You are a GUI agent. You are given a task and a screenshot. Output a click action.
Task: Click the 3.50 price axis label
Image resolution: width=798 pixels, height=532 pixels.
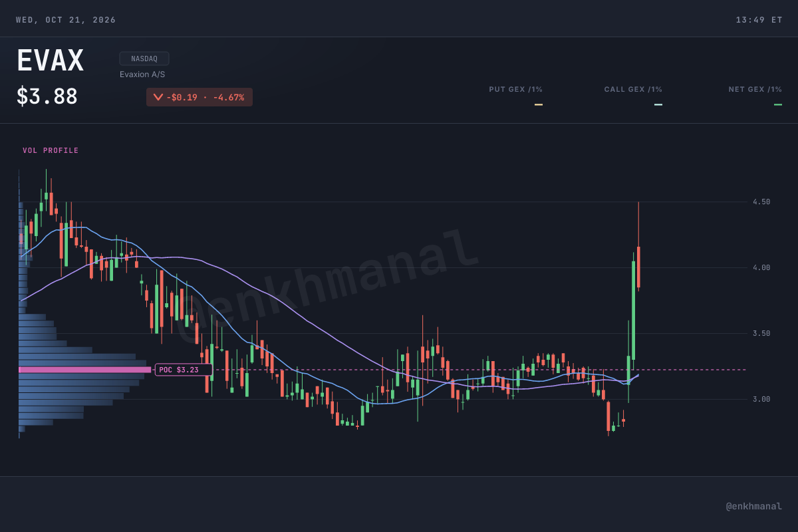point(761,333)
